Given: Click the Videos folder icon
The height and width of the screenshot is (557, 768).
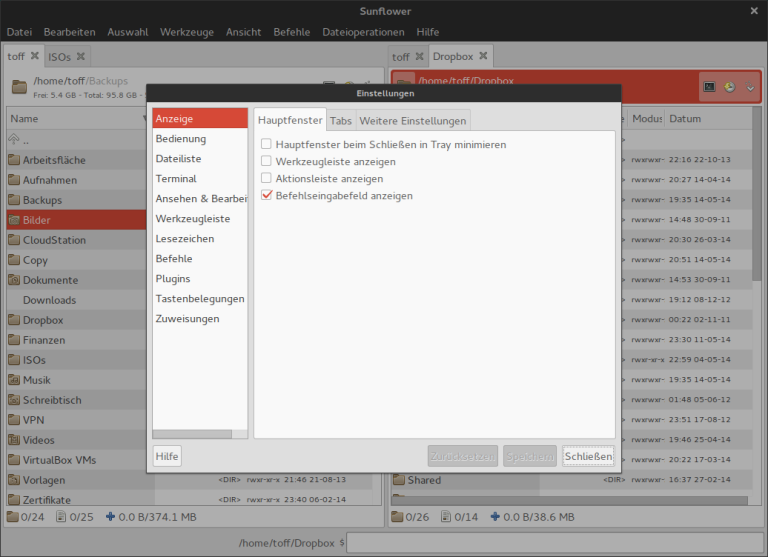Looking at the screenshot, I should click(14, 440).
